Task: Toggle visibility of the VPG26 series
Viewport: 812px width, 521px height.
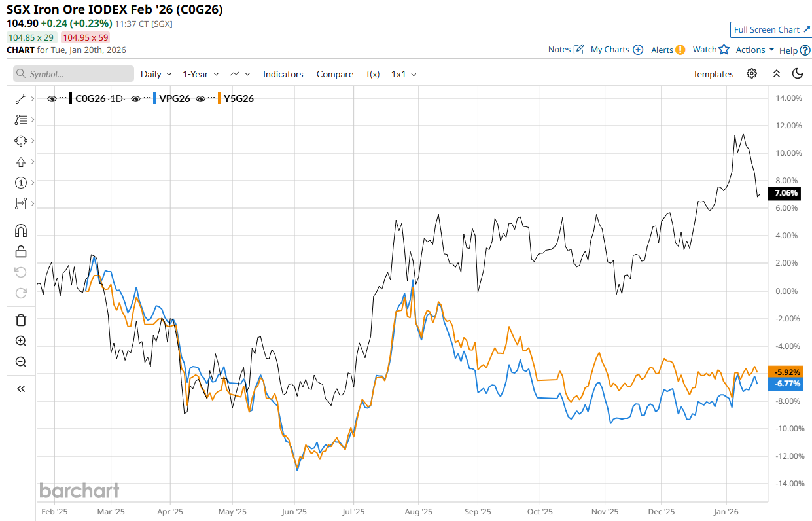Action: pyautogui.click(x=135, y=99)
